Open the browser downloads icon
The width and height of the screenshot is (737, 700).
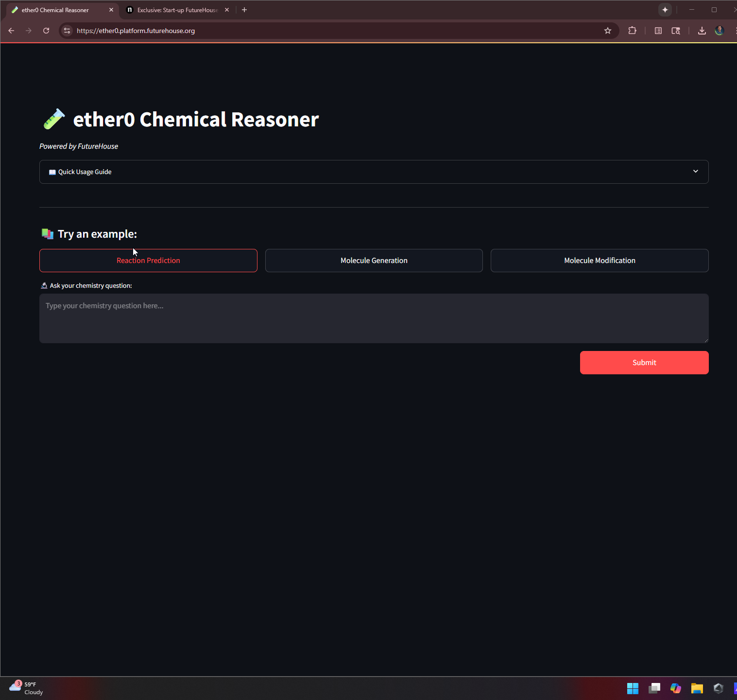tap(702, 31)
